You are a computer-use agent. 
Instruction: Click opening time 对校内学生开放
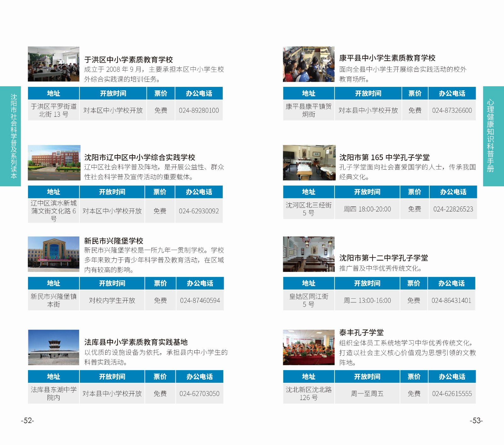tap(112, 301)
